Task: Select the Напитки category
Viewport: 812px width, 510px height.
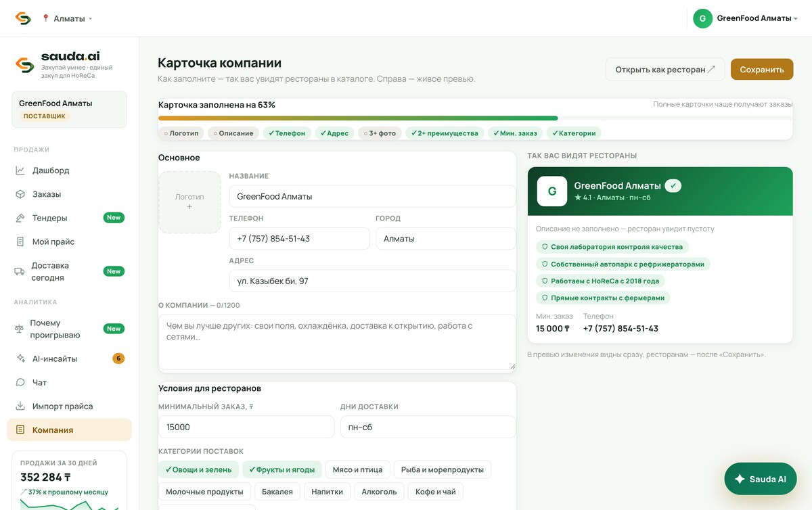Action: [328, 491]
